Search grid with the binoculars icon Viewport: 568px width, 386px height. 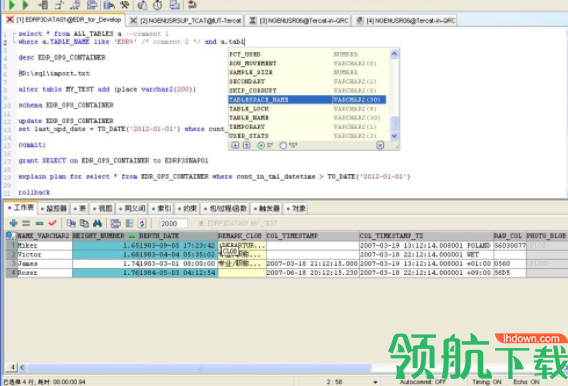tap(97, 223)
